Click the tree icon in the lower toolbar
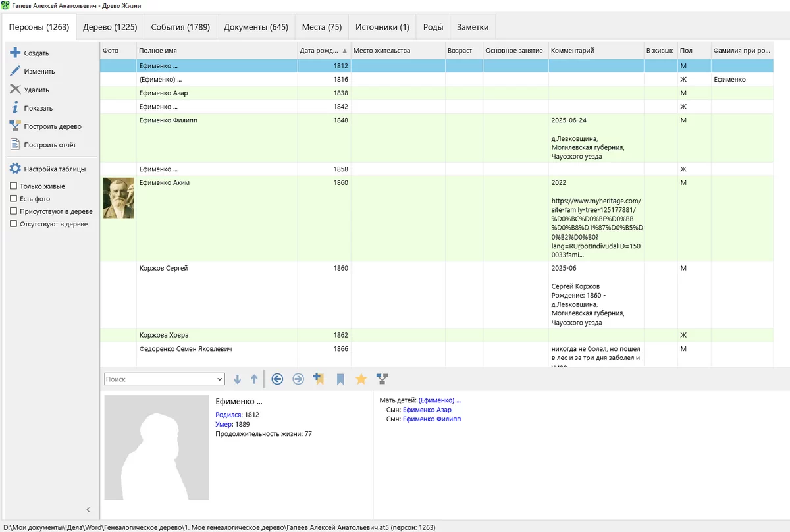This screenshot has height=532, width=790. pyautogui.click(x=382, y=379)
